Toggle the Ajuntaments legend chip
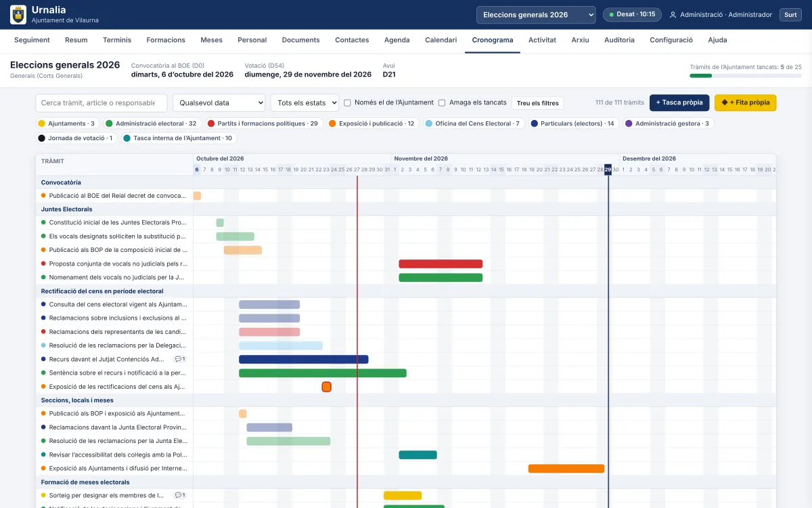812x508 pixels. click(67, 123)
